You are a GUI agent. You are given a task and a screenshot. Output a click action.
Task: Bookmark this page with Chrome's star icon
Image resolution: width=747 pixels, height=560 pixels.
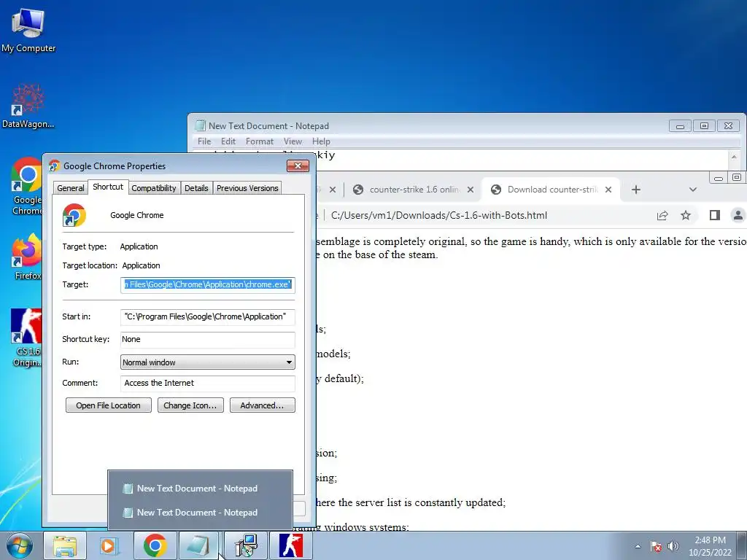pos(686,215)
